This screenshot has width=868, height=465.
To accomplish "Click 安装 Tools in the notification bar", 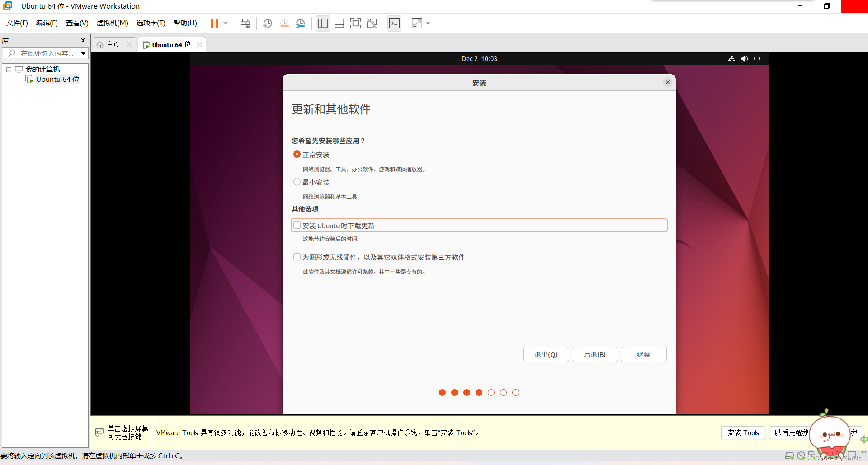I will (743, 432).
